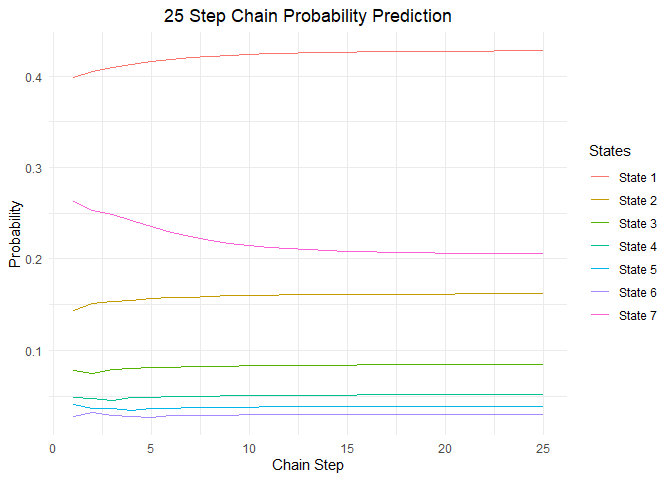Click the 25 x-axis tick label
Viewport: 672px width, 480px height.
[543, 449]
